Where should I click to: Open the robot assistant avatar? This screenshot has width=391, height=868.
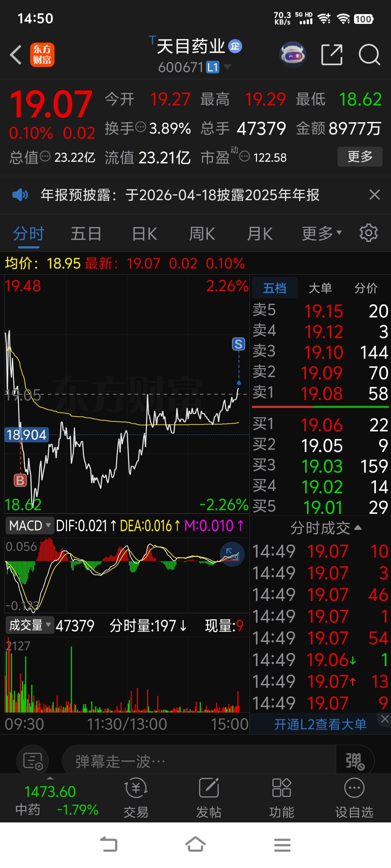pyautogui.click(x=293, y=55)
